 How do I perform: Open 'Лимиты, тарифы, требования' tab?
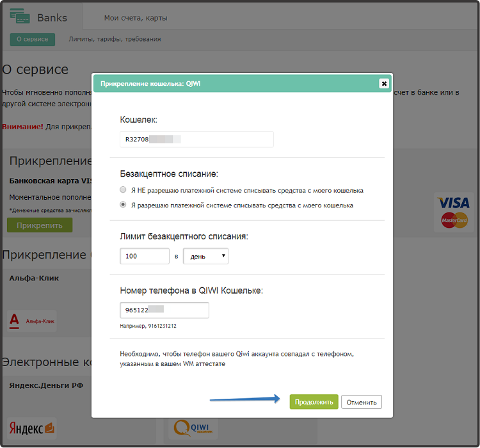115,39
